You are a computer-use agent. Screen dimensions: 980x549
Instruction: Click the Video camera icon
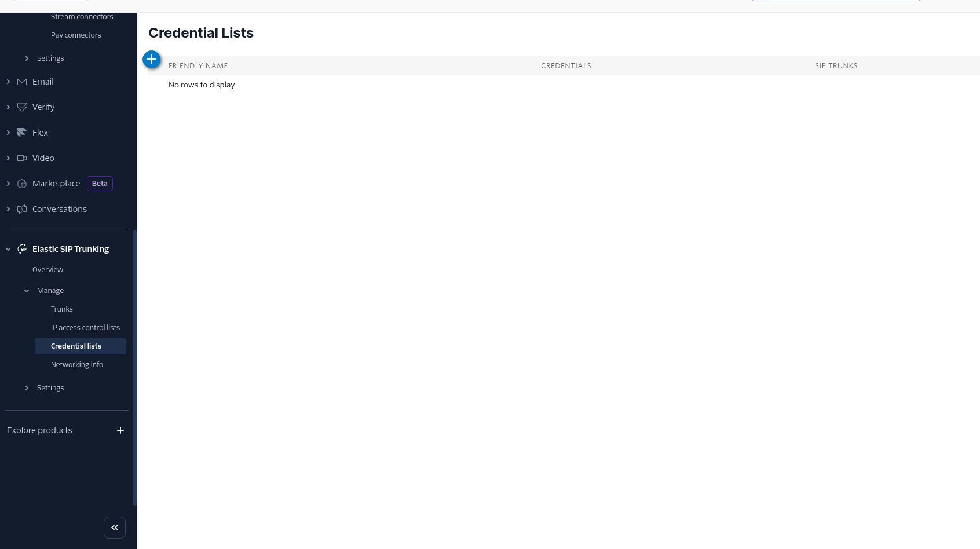pyautogui.click(x=22, y=158)
